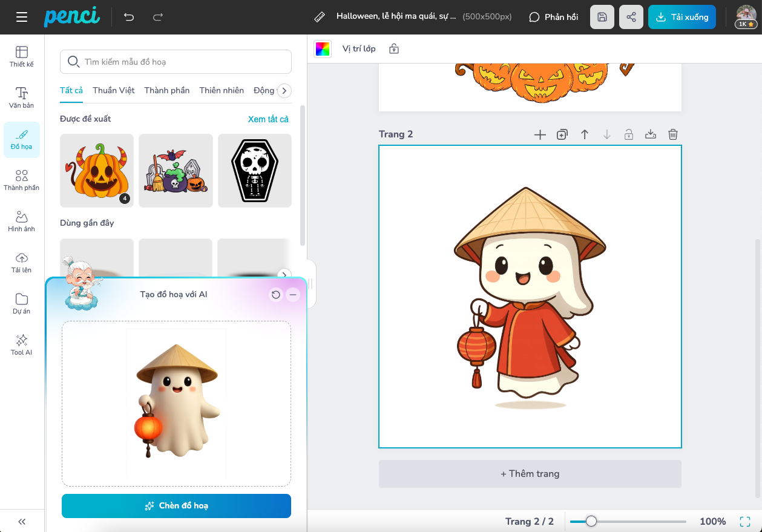Open the hamburger main menu
Image resolution: width=762 pixels, height=532 pixels.
pyautogui.click(x=22, y=17)
